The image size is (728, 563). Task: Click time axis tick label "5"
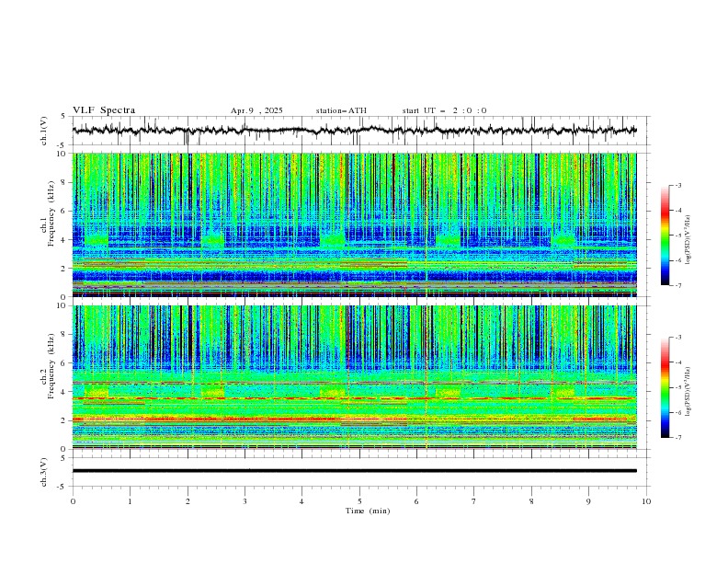pyautogui.click(x=359, y=501)
